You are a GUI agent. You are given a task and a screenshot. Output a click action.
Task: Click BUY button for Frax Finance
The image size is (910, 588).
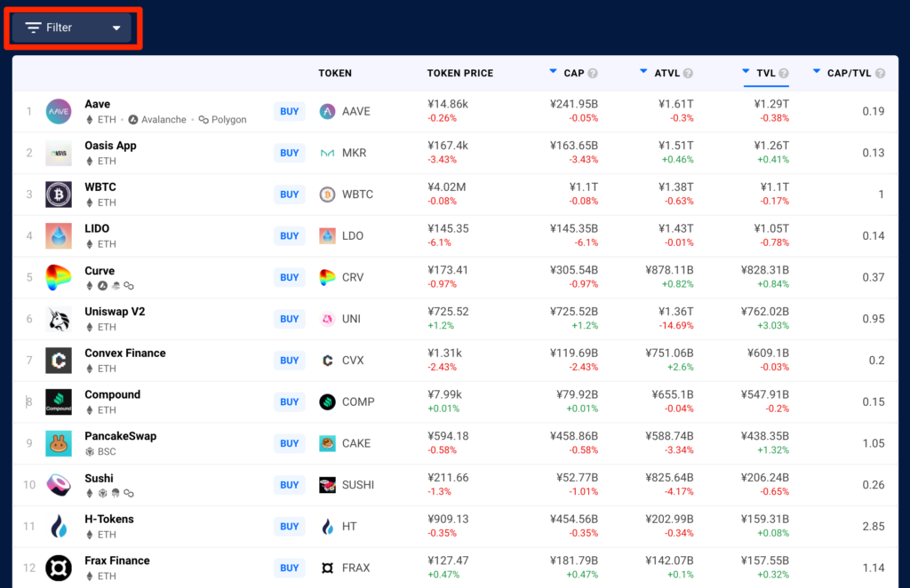(290, 568)
